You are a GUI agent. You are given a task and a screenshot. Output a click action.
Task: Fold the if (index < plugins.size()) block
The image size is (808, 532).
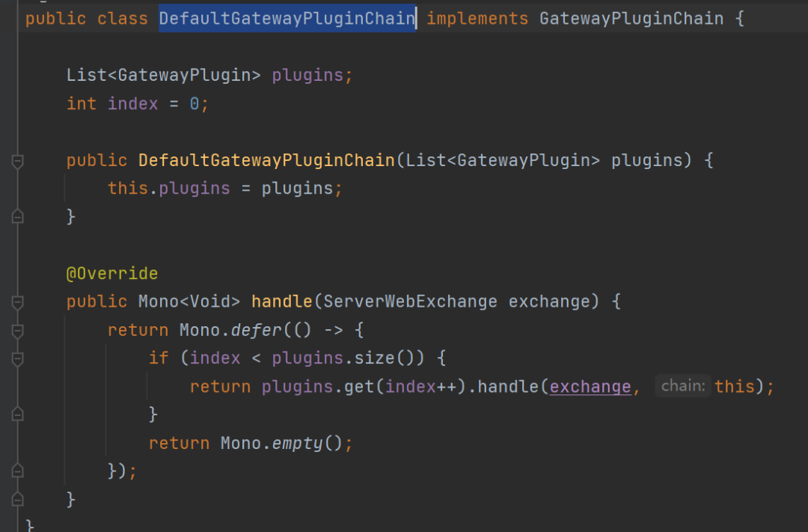(x=17, y=359)
